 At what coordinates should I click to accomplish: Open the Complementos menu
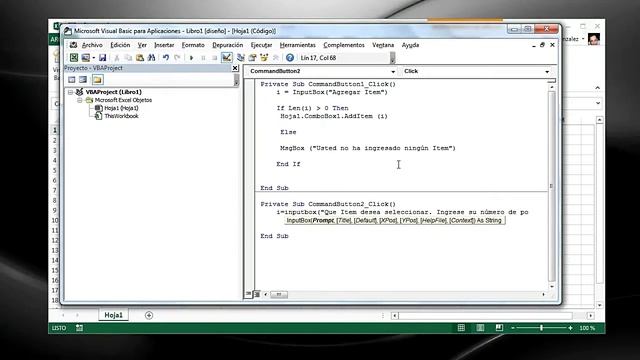pyautogui.click(x=344, y=45)
